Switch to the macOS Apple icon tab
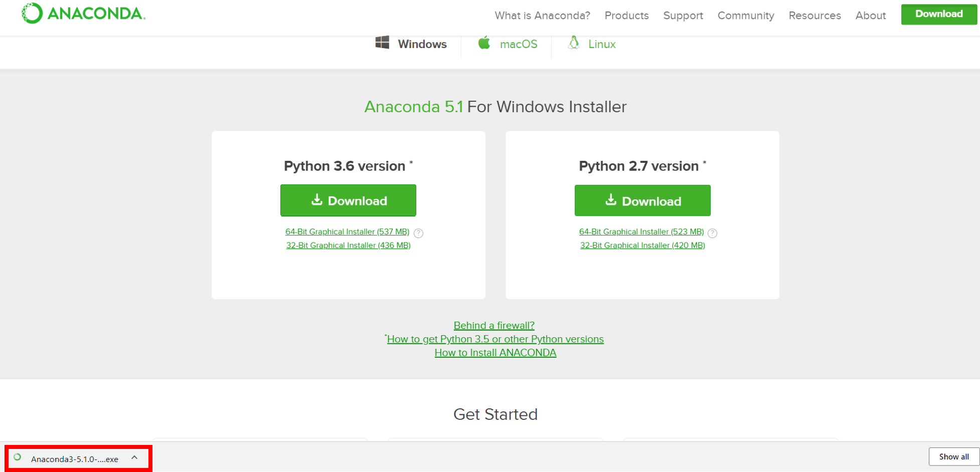This screenshot has height=472, width=980. pos(484,44)
